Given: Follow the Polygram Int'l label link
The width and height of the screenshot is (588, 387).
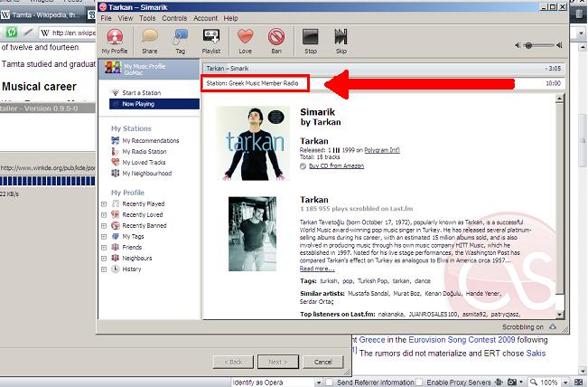Looking at the screenshot, I should (382, 150).
